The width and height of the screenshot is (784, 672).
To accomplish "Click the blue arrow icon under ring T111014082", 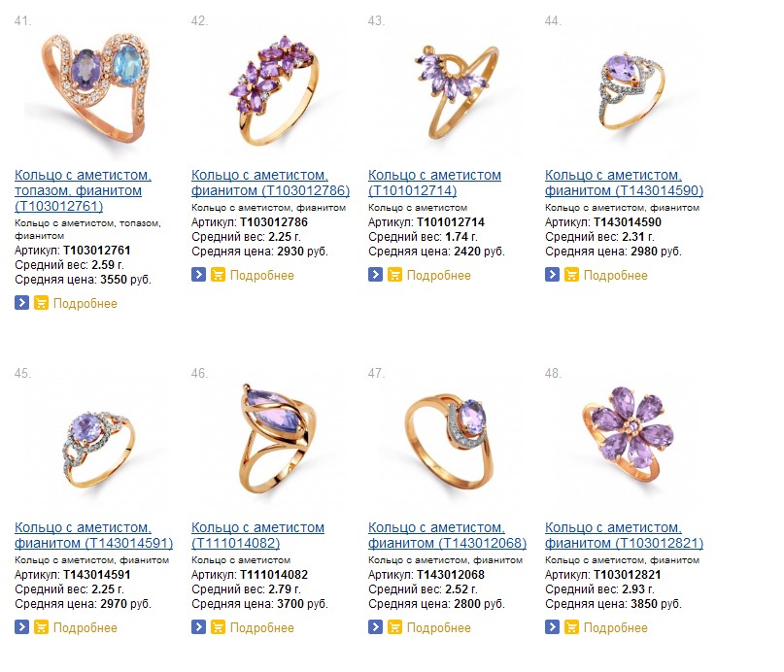I will tap(198, 627).
